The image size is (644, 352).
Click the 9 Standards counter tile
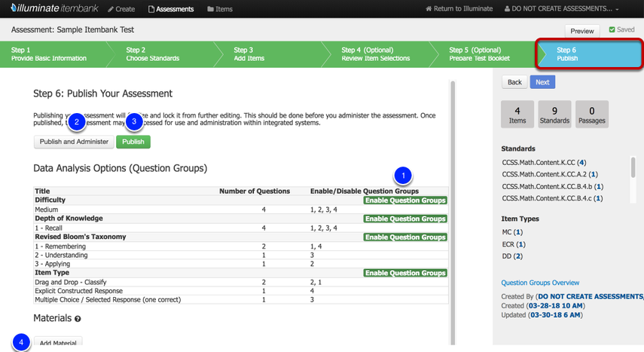coord(554,115)
